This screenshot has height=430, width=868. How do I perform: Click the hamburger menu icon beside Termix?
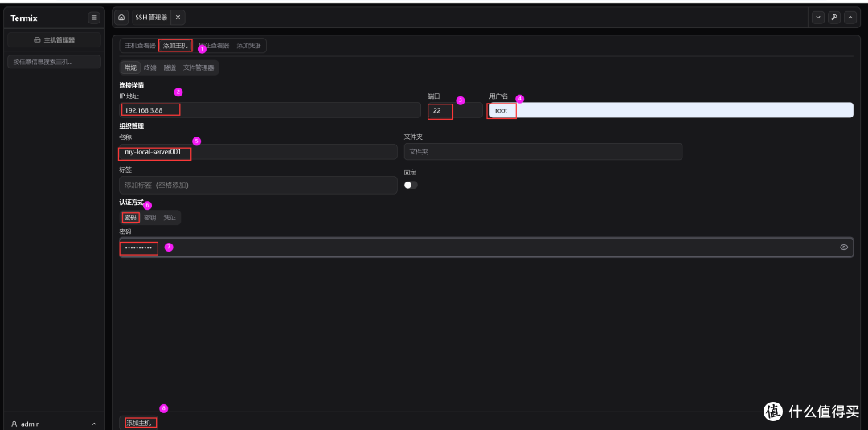[94, 18]
